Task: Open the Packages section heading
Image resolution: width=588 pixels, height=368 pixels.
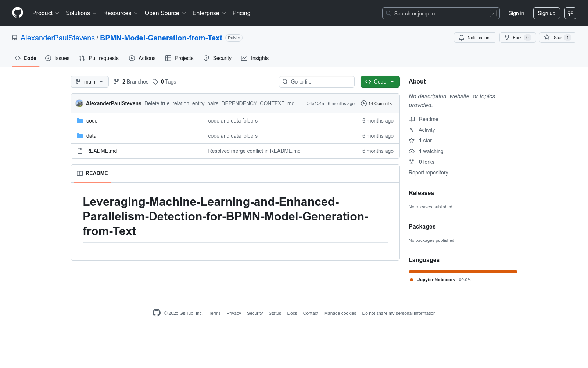Action: 422,226
